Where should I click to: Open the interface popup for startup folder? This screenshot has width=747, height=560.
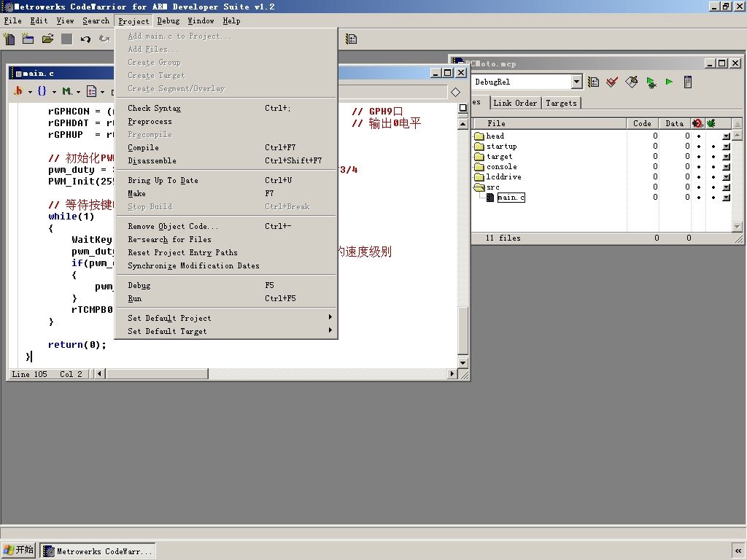tap(726, 147)
